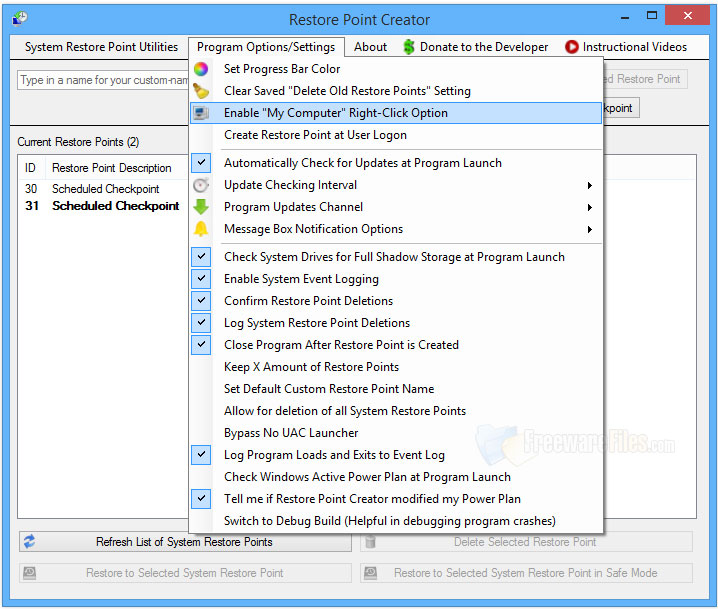Choose Set Progress Bar Color
The width and height of the screenshot is (718, 609).
[396, 69]
